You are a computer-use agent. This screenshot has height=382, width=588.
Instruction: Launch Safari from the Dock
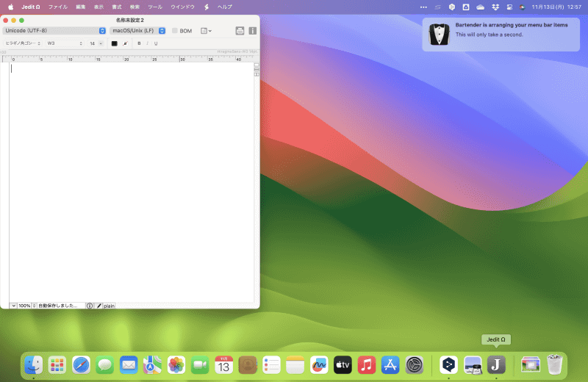[x=81, y=365]
